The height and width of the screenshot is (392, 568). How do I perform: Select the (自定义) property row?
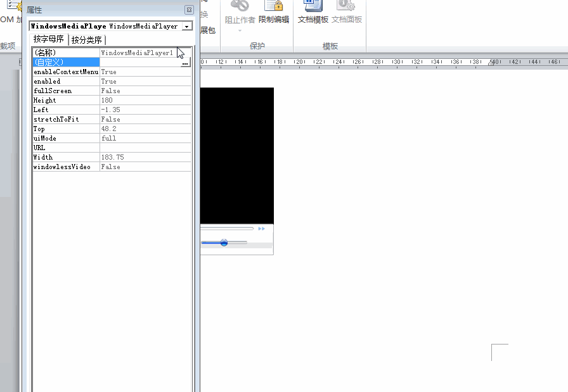click(x=66, y=62)
